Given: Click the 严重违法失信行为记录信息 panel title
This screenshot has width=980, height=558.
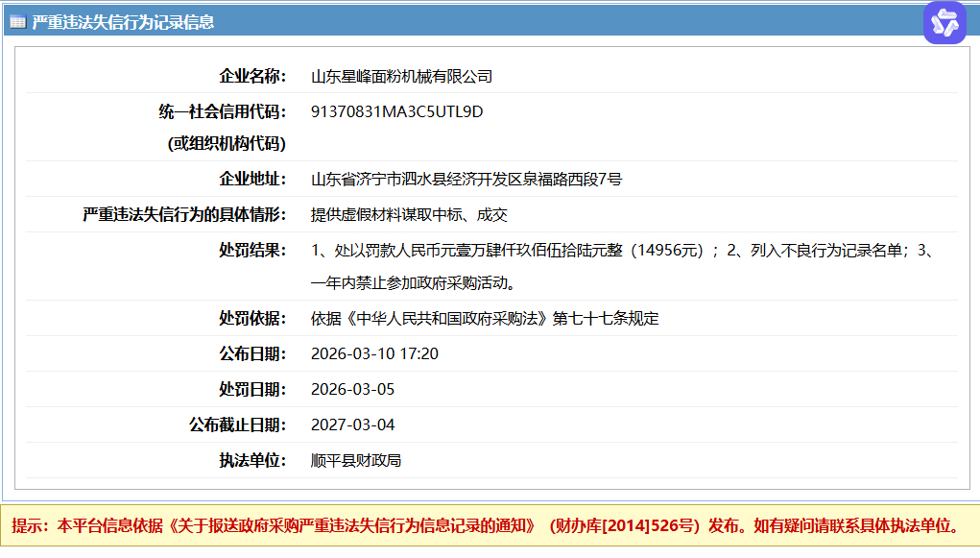Looking at the screenshot, I should click(123, 22).
